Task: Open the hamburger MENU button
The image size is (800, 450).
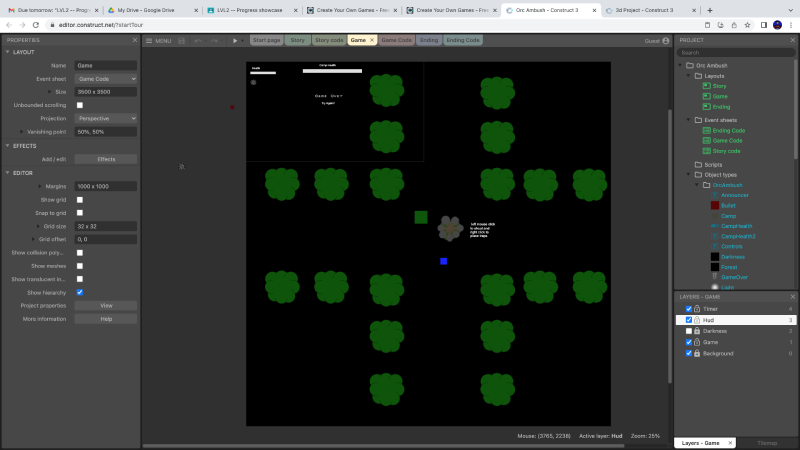Action: click(158, 41)
